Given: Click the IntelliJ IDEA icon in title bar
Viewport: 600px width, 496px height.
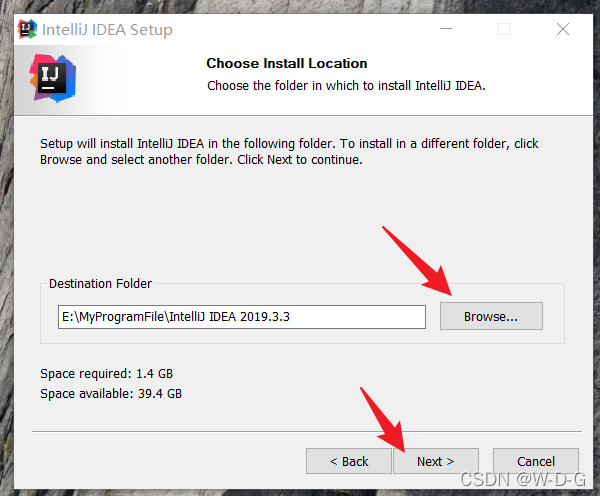Looking at the screenshot, I should 27,29.
